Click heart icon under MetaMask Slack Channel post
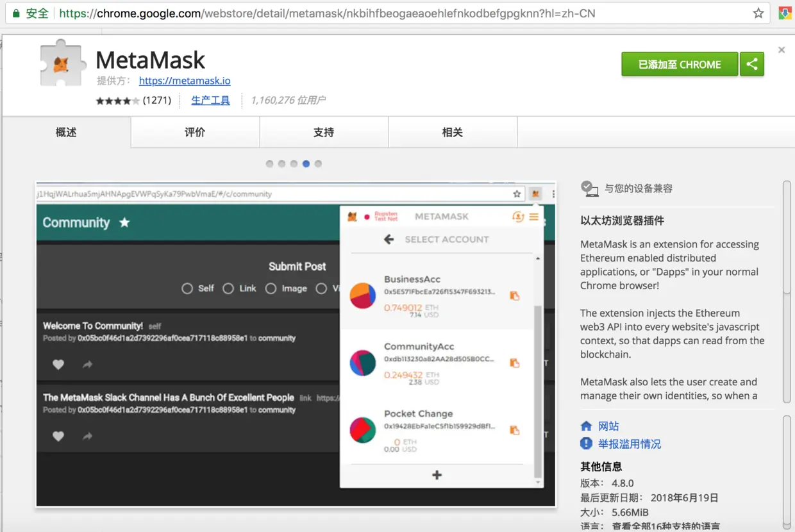Image resolution: width=795 pixels, height=532 pixels. pos(58,436)
